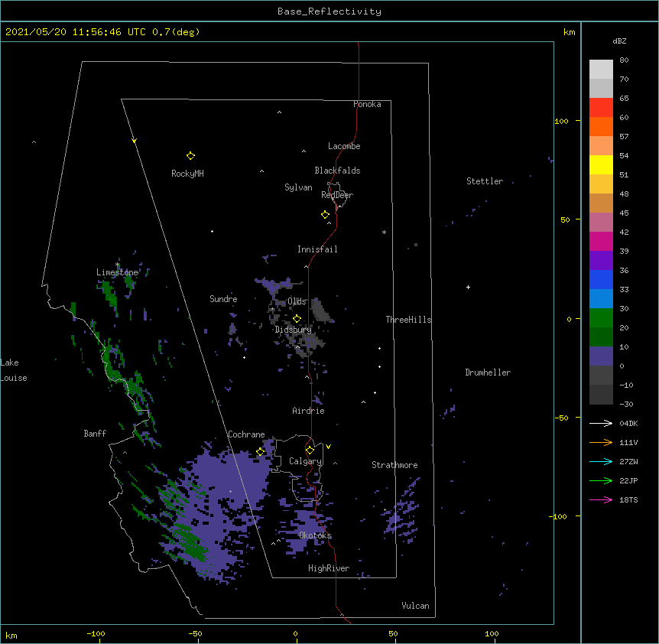Click the Limestone label
659x644 pixels.
pos(117,272)
